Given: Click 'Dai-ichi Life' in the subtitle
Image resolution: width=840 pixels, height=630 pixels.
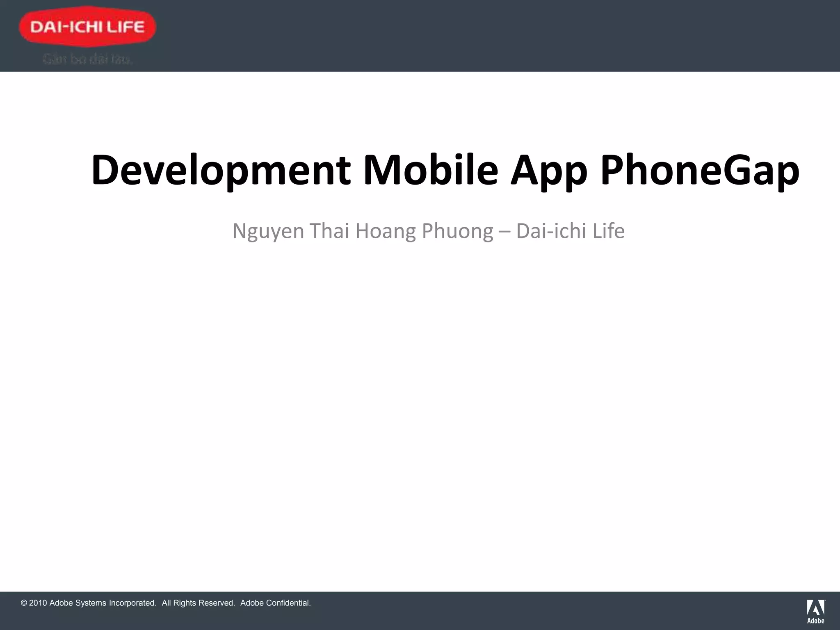Looking at the screenshot, I should (x=570, y=231).
